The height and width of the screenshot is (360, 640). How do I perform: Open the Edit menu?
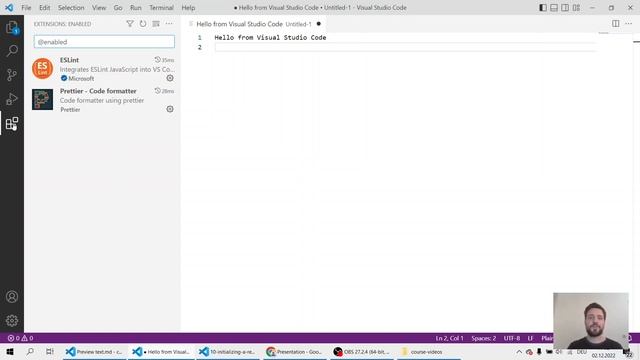(x=44, y=8)
